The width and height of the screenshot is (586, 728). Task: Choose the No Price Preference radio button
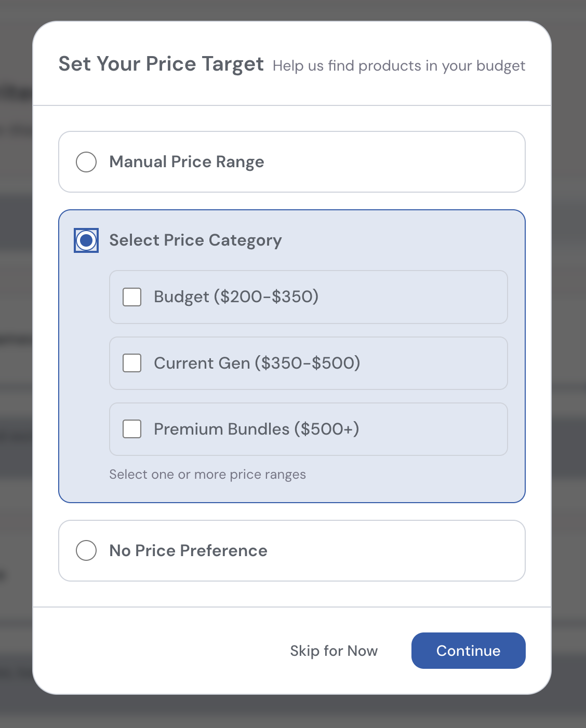point(86,550)
